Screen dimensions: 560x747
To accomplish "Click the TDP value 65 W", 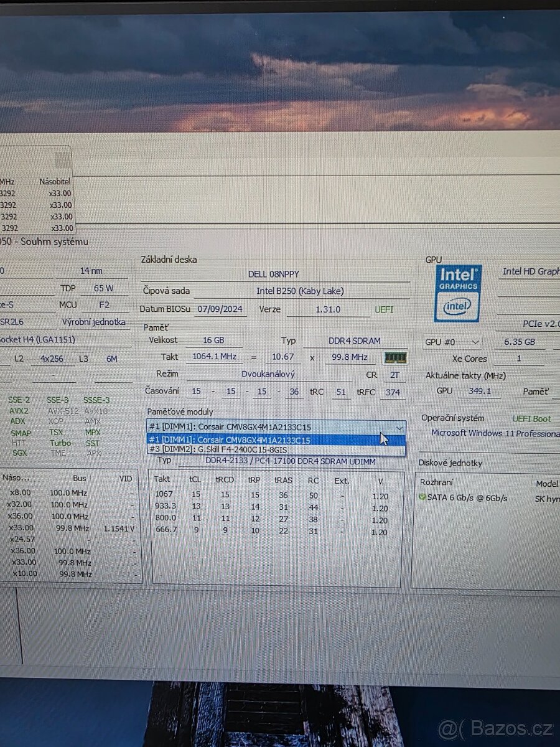I will pyautogui.click(x=104, y=288).
